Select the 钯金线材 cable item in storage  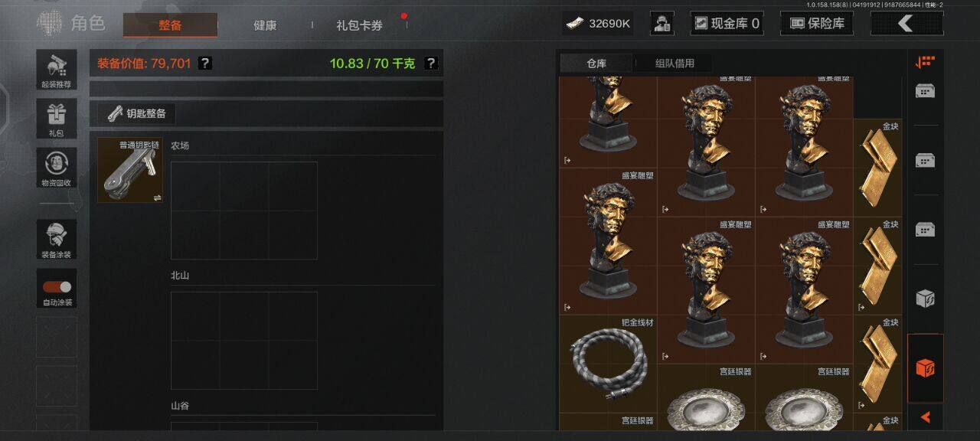(x=608, y=364)
